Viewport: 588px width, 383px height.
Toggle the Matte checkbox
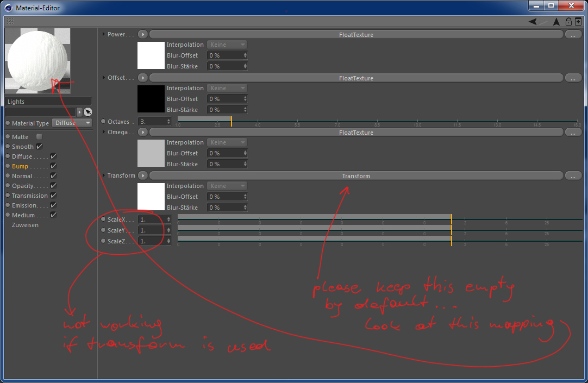39,137
